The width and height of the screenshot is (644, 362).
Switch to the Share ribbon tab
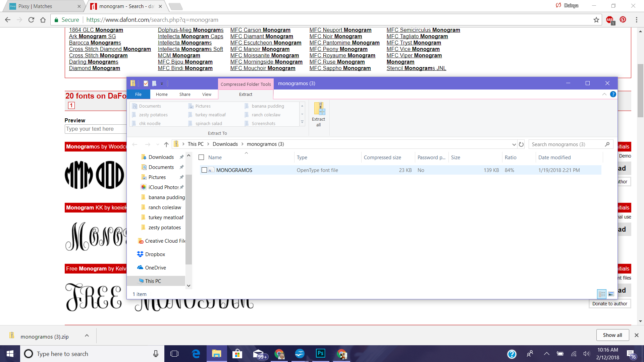pyautogui.click(x=185, y=94)
